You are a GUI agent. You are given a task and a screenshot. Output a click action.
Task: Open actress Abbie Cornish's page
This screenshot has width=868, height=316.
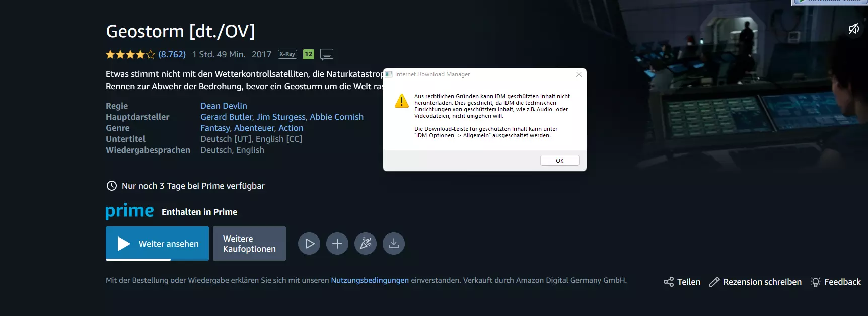coord(336,117)
